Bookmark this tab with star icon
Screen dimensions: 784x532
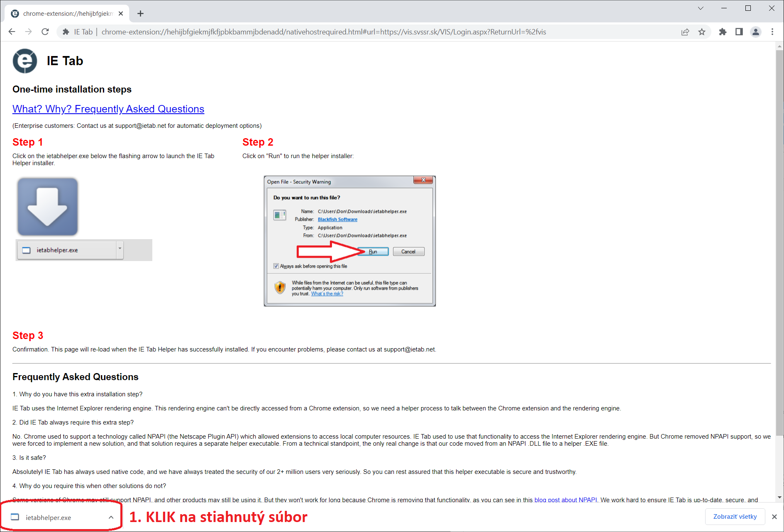click(x=702, y=32)
